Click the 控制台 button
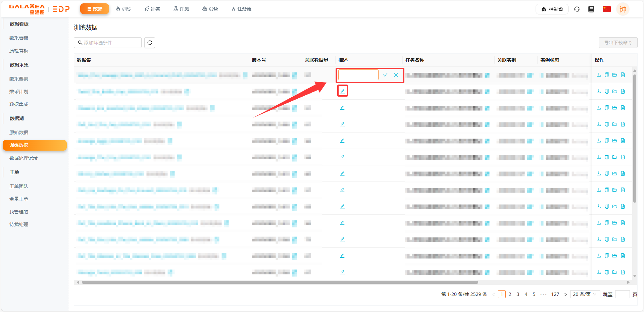 point(552,9)
